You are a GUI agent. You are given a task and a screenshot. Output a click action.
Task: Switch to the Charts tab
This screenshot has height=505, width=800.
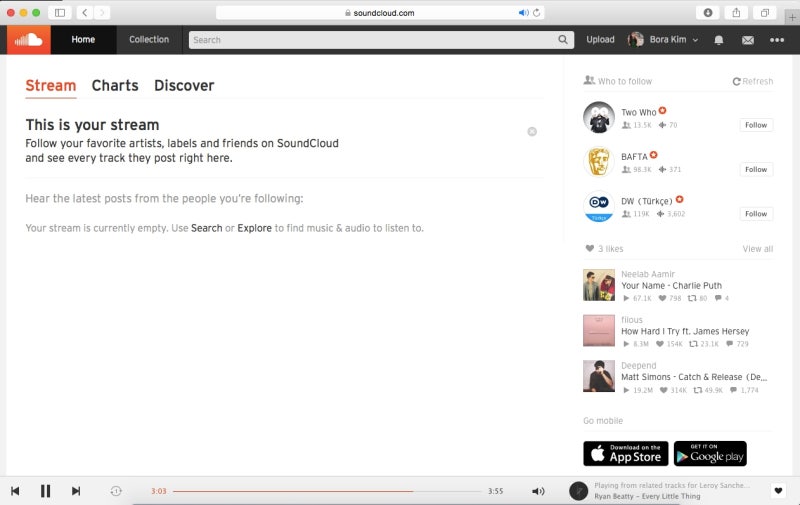tap(115, 86)
